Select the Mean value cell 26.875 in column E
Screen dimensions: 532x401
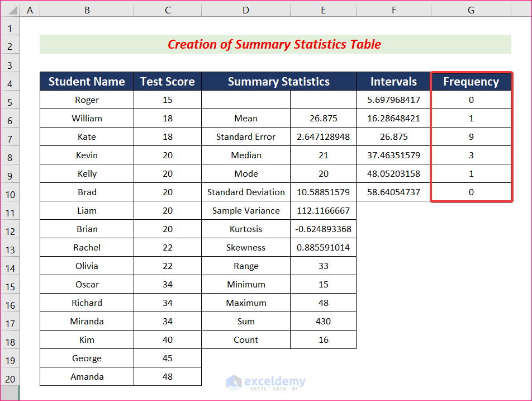[324, 118]
